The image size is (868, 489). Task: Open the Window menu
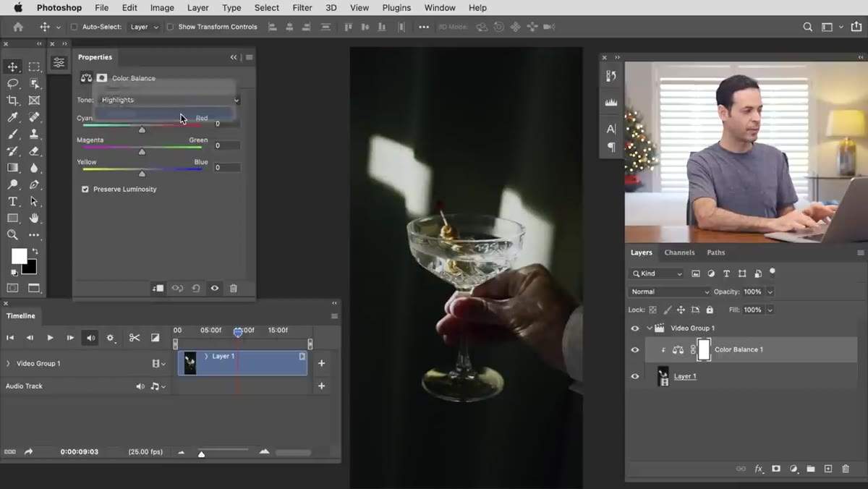point(440,8)
